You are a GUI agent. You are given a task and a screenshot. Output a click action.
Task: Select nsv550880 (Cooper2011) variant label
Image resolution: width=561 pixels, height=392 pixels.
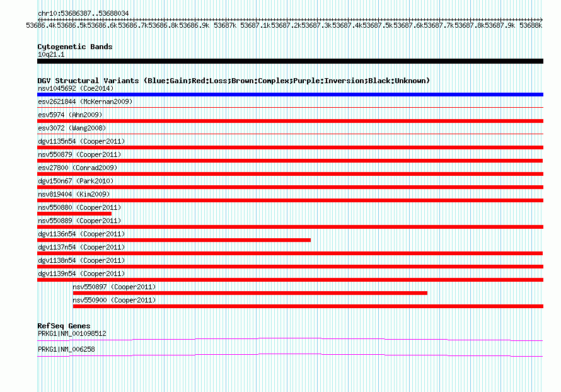pyautogui.click(x=79, y=207)
